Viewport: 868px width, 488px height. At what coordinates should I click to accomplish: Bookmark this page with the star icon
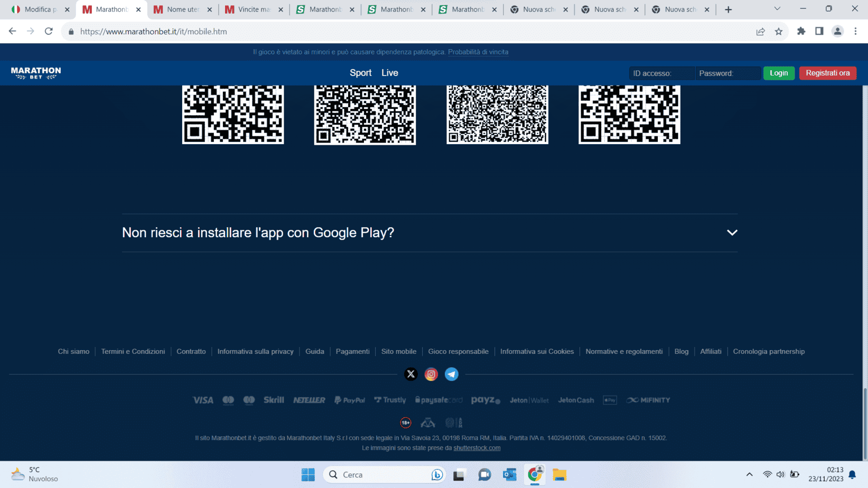pyautogui.click(x=779, y=32)
